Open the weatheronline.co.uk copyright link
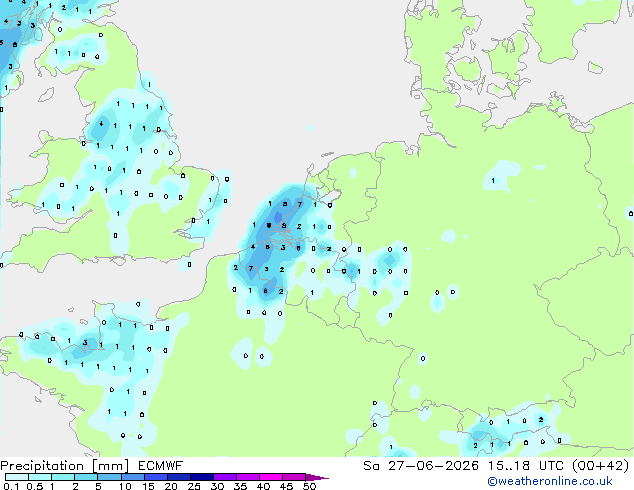The width and height of the screenshot is (634, 490). pos(550,481)
